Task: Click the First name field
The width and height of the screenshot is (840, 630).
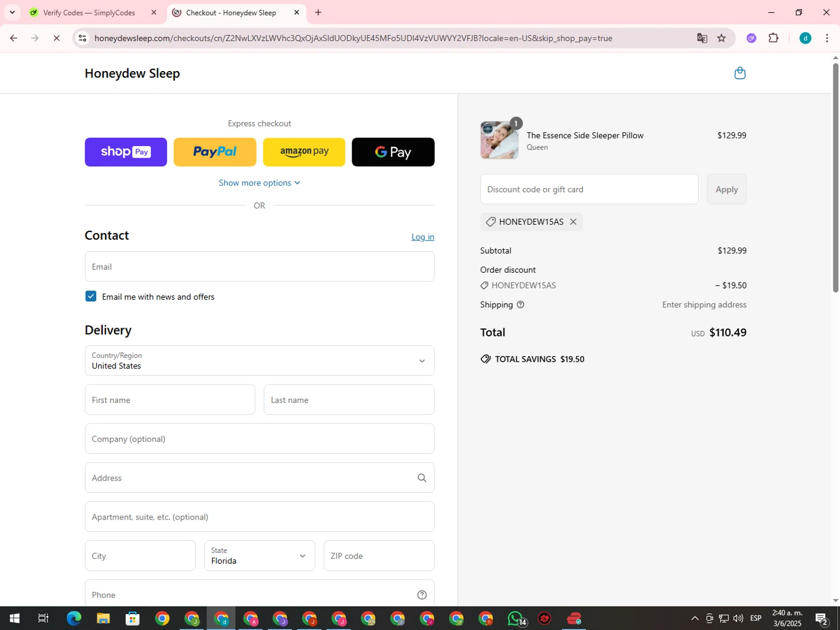Action: tap(170, 400)
